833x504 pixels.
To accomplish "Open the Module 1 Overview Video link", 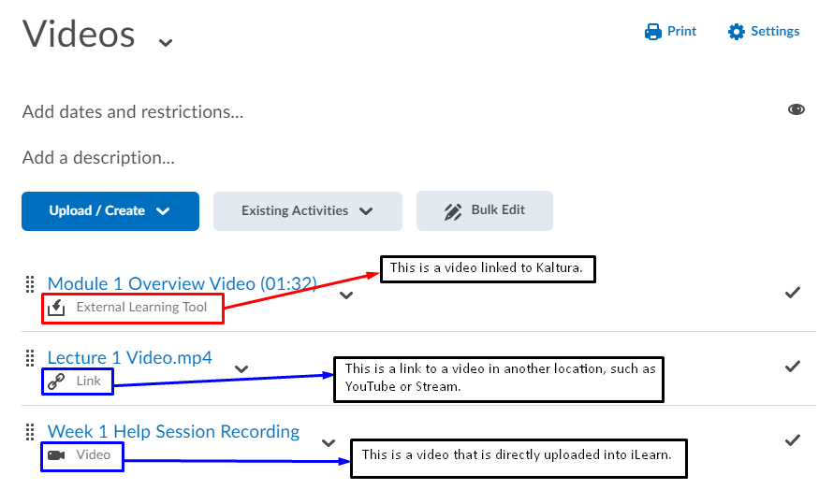I will [x=182, y=283].
